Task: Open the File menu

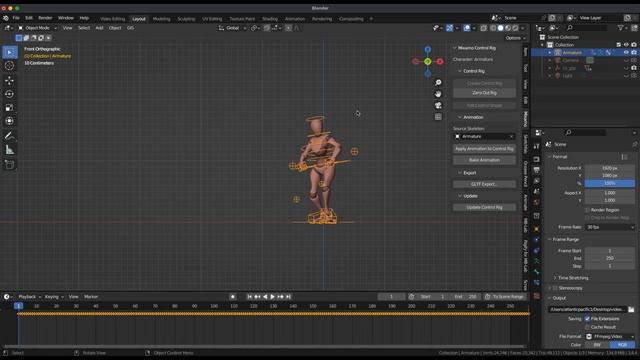Action: pyautogui.click(x=16, y=18)
